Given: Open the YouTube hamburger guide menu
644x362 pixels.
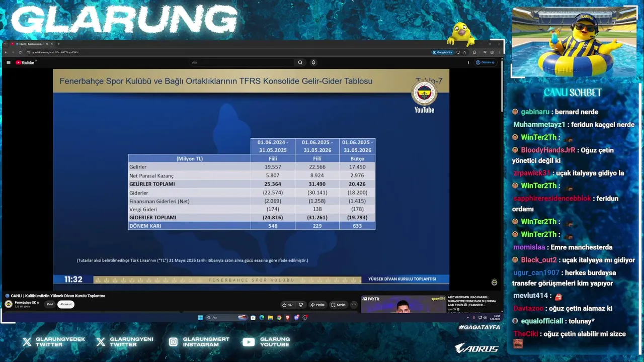Looking at the screenshot, I should [9, 62].
